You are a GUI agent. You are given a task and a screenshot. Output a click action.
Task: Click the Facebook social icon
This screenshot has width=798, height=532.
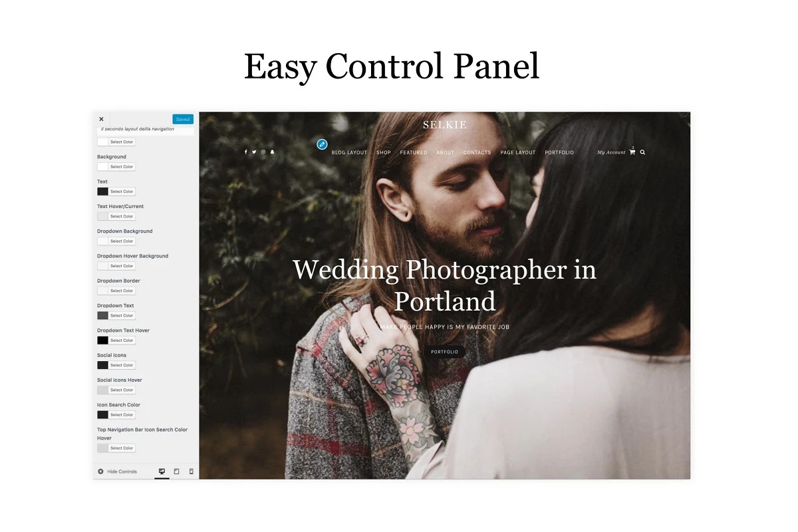[x=246, y=152]
